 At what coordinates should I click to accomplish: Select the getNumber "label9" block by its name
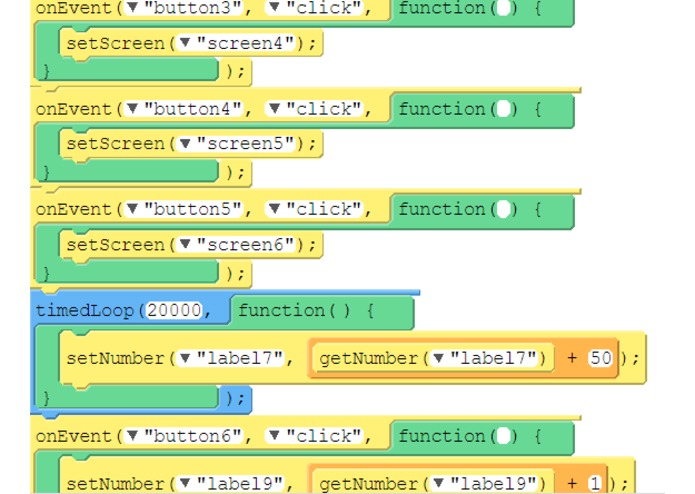pos(369,484)
